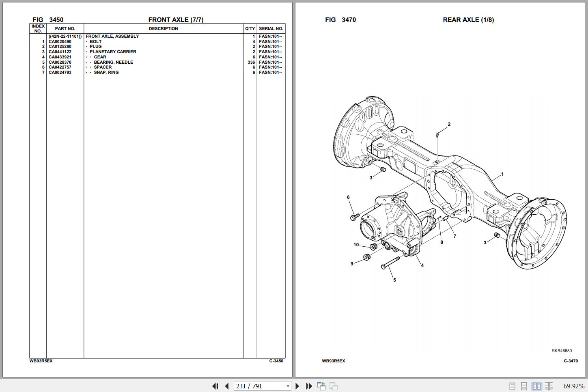Screen dimensions: 588x392
Task: Select two-page facing view
Action: [x=536, y=386]
